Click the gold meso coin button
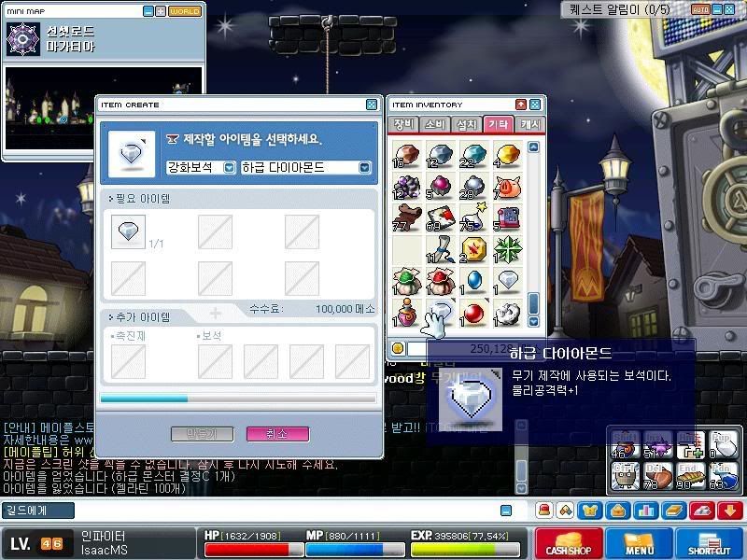Screen dimensions: 747x560 pos(398,348)
